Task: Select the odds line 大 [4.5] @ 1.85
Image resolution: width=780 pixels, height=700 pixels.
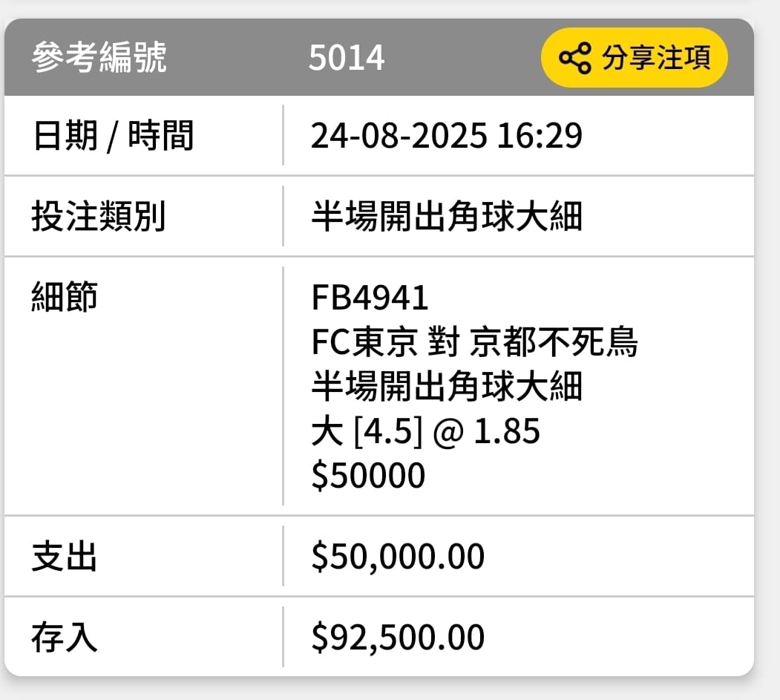Action: tap(426, 431)
